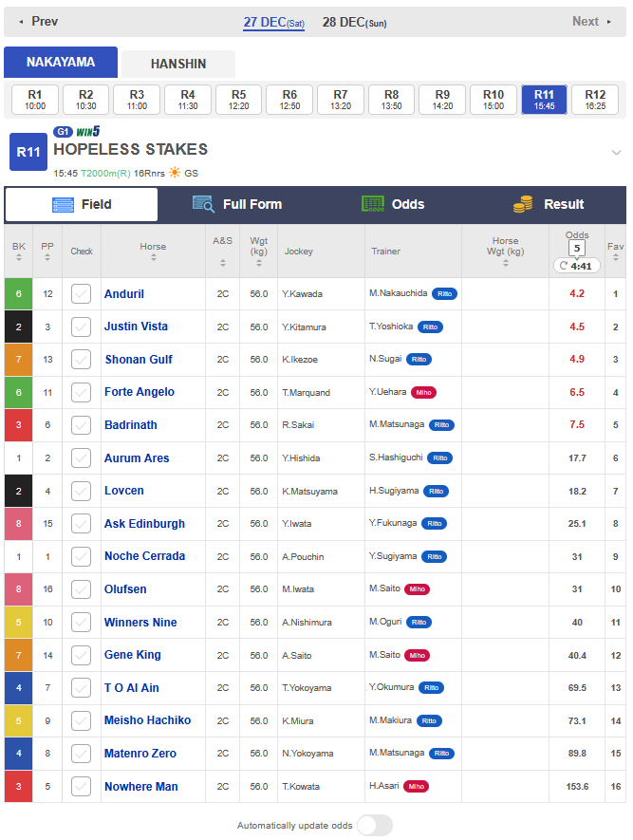The image size is (633, 840).
Task: Click the sunny weather icon
Action: 175,173
